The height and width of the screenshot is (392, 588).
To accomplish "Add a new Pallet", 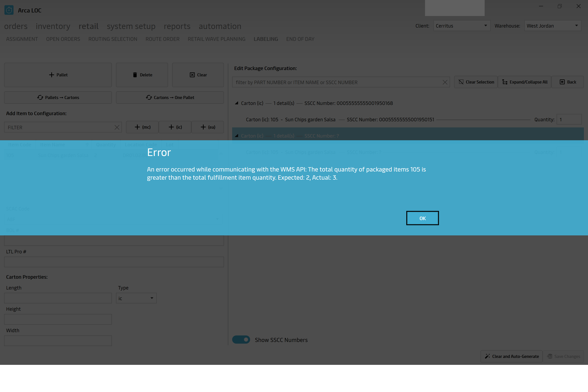I will click(x=58, y=75).
